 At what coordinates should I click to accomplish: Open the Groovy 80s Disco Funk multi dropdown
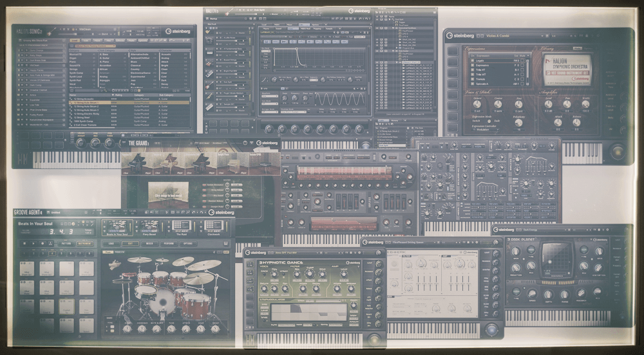point(64,41)
